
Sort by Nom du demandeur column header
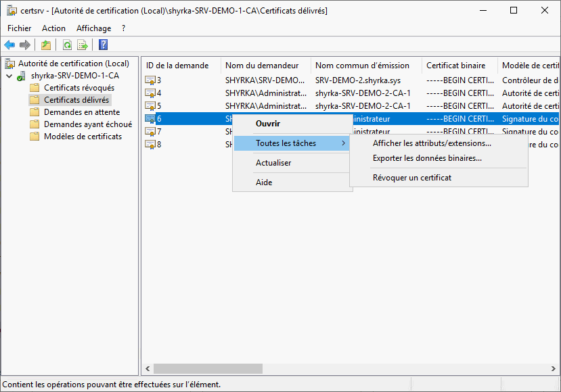[x=262, y=66]
